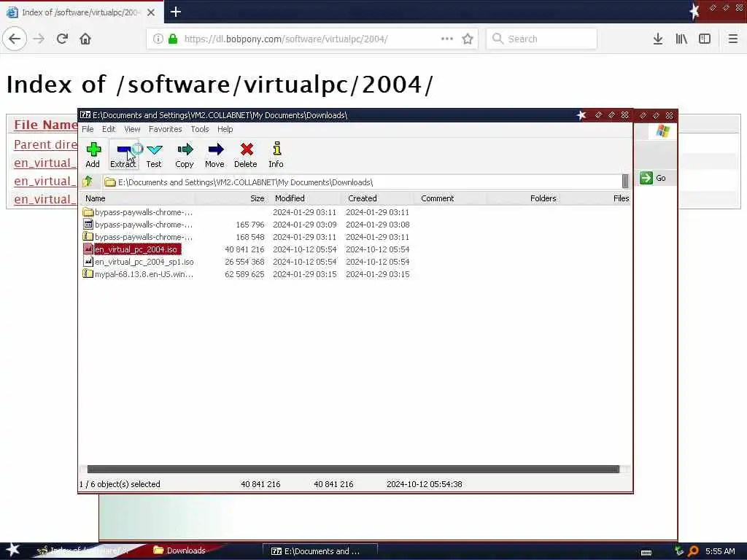Open the File menu in 7-Zip

[x=88, y=129]
